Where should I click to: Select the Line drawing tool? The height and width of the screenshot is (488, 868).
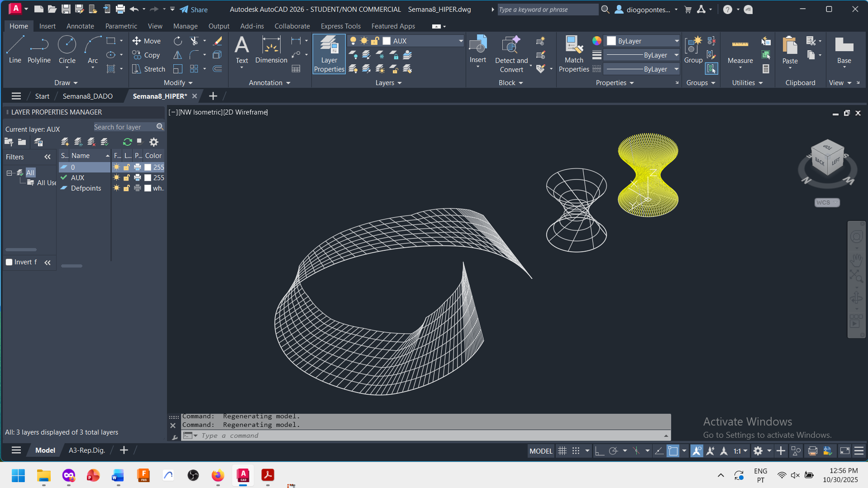[15, 50]
